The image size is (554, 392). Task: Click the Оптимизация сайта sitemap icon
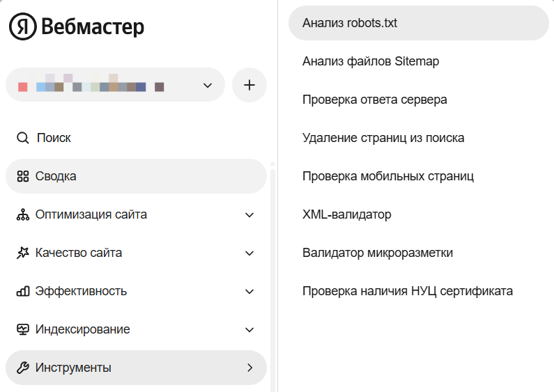22,214
